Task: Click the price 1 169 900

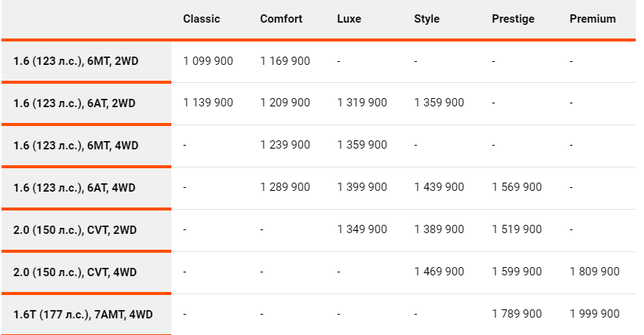Action: (x=285, y=61)
